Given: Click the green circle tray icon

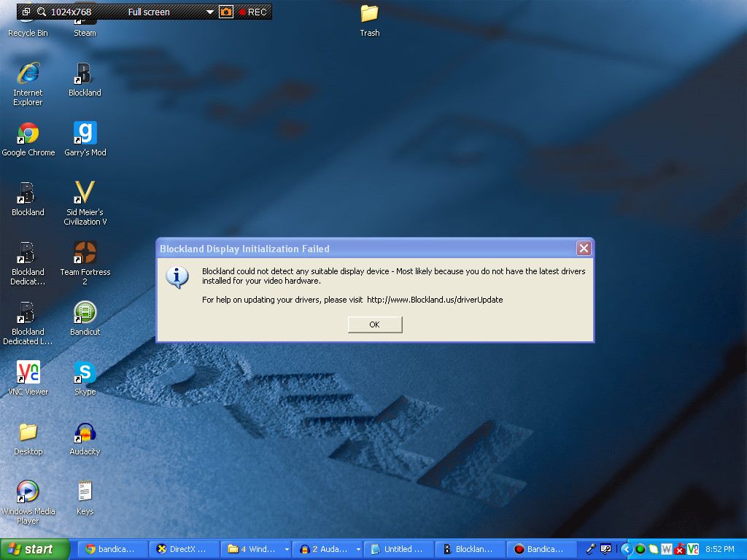Looking at the screenshot, I should [x=640, y=550].
